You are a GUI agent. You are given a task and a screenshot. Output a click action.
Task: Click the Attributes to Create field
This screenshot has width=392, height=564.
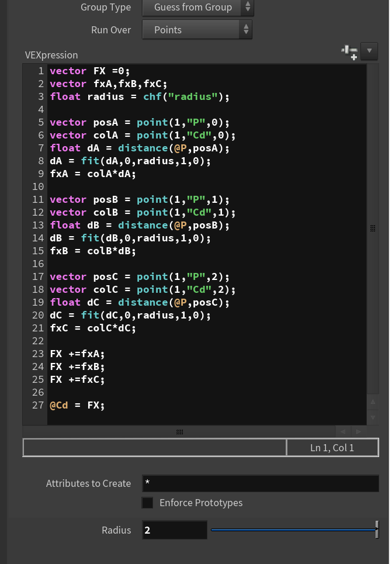point(261,483)
